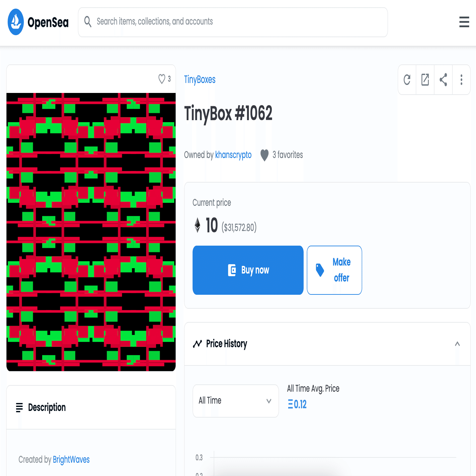Toggle favorite heart above the artwork

pos(162,79)
